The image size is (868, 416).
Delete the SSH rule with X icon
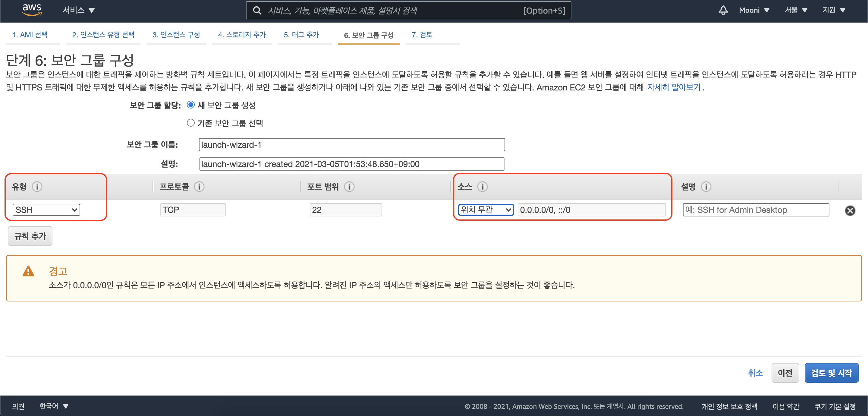pos(850,211)
